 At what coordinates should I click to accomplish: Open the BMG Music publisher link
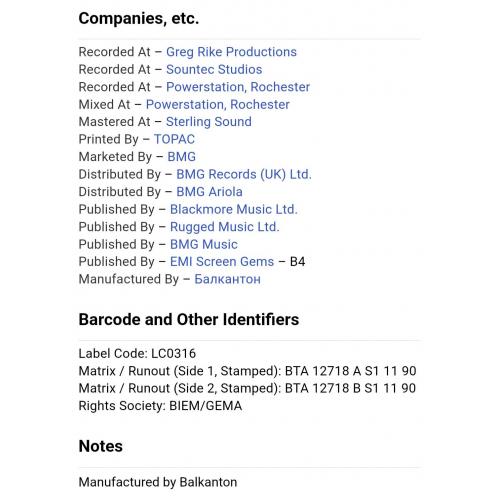click(x=204, y=244)
